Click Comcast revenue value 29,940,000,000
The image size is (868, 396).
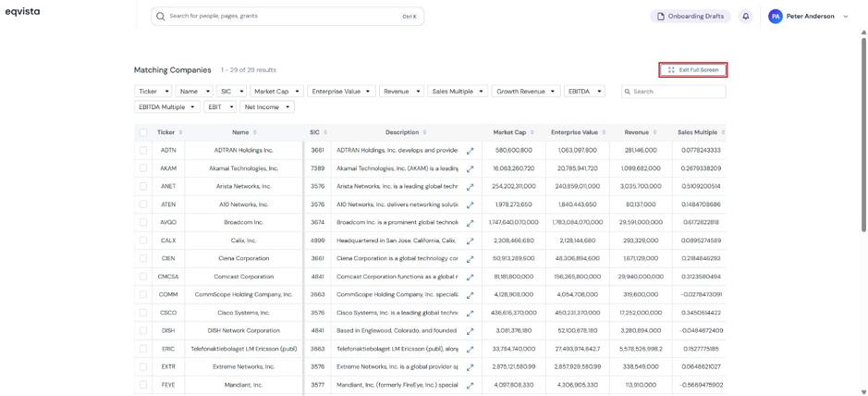tap(640, 277)
